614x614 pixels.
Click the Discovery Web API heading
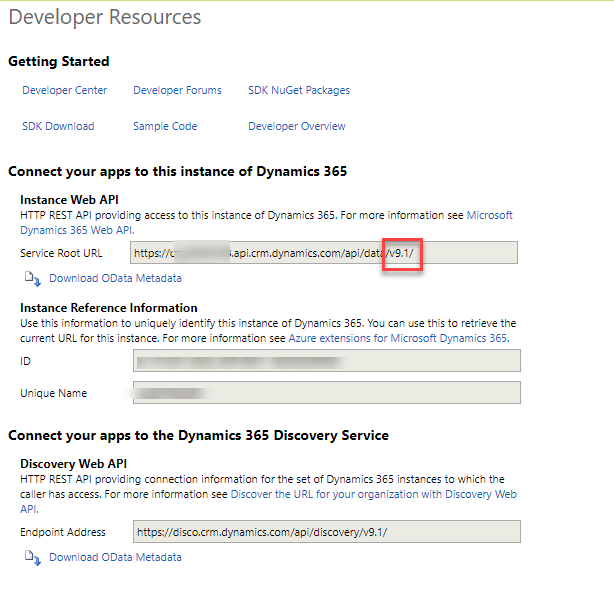74,464
